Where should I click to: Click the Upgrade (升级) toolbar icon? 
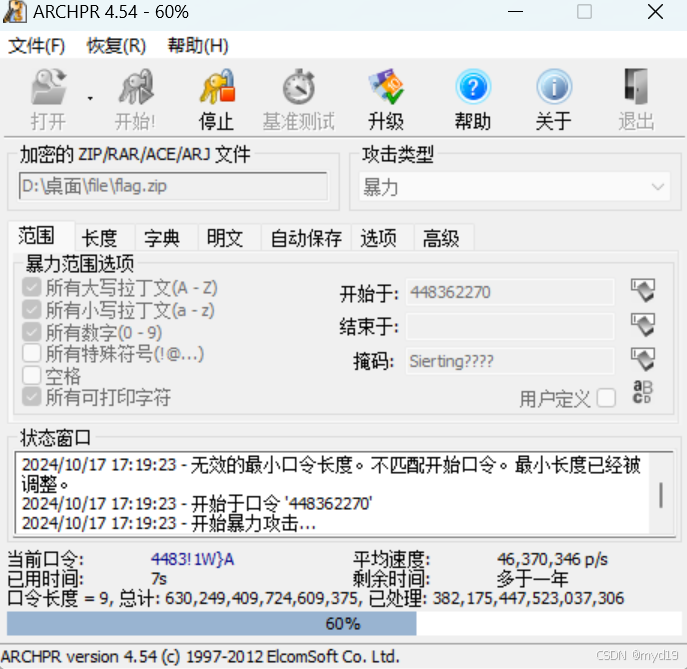[x=386, y=86]
